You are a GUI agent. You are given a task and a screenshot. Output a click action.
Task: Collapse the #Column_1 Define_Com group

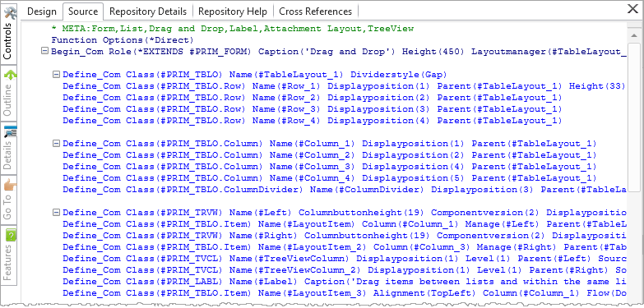coord(56,144)
